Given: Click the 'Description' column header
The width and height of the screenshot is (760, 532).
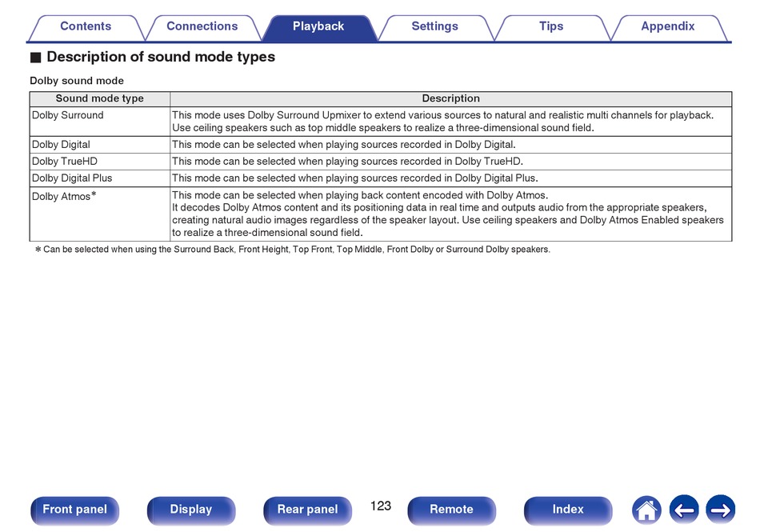Looking at the screenshot, I should 450,99.
